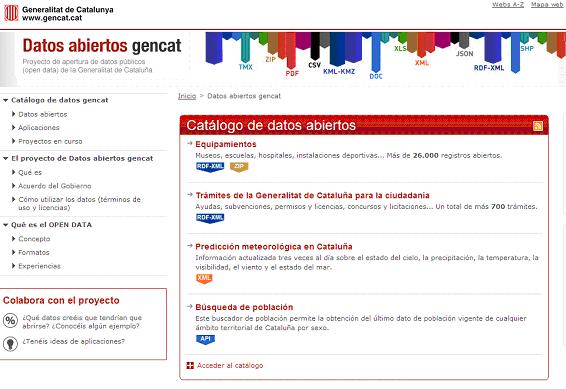Click the Generalitat de Catalunya shield logo
This screenshot has height=389, width=566.
click(11, 13)
